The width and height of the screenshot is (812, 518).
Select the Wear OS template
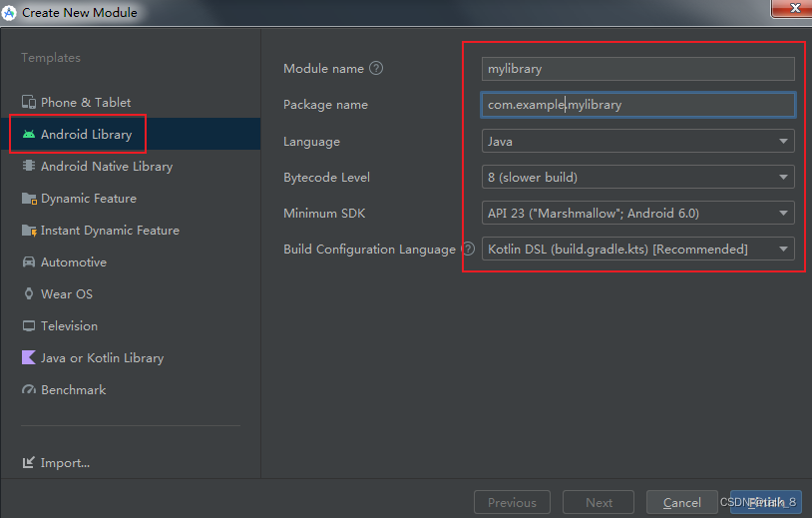131,293
